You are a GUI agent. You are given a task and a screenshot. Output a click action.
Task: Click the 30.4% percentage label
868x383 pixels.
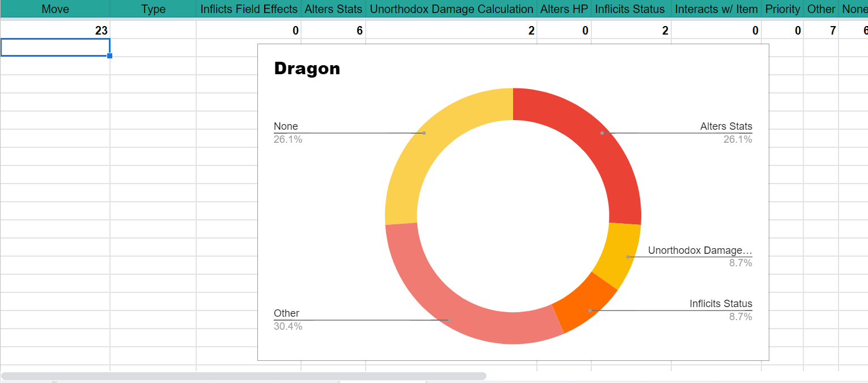tap(288, 326)
